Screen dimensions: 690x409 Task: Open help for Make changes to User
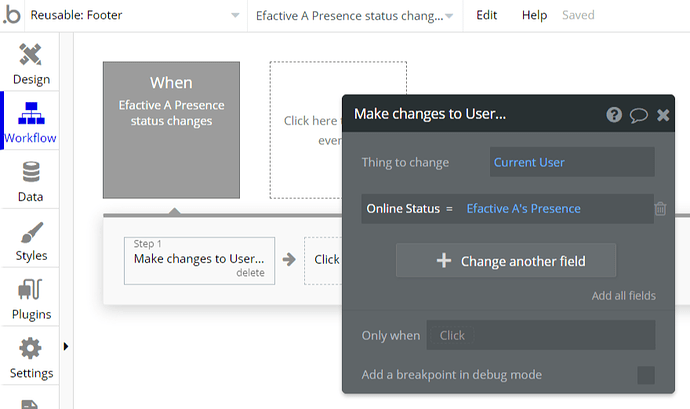(x=614, y=115)
